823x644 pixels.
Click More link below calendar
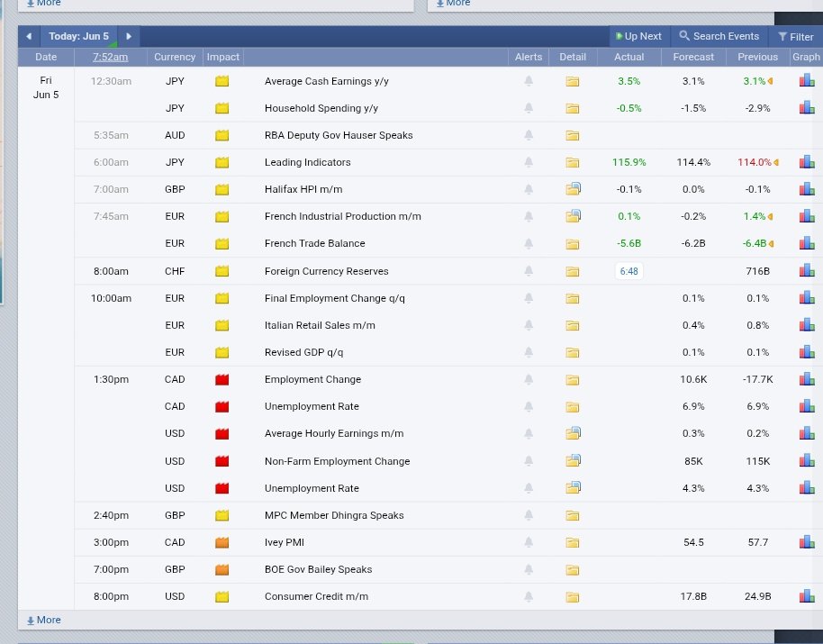pyautogui.click(x=44, y=620)
